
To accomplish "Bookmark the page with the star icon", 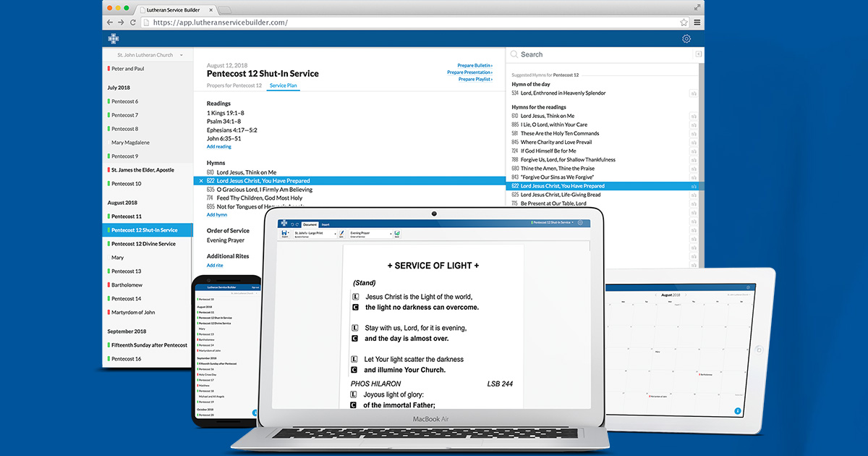I will (684, 22).
